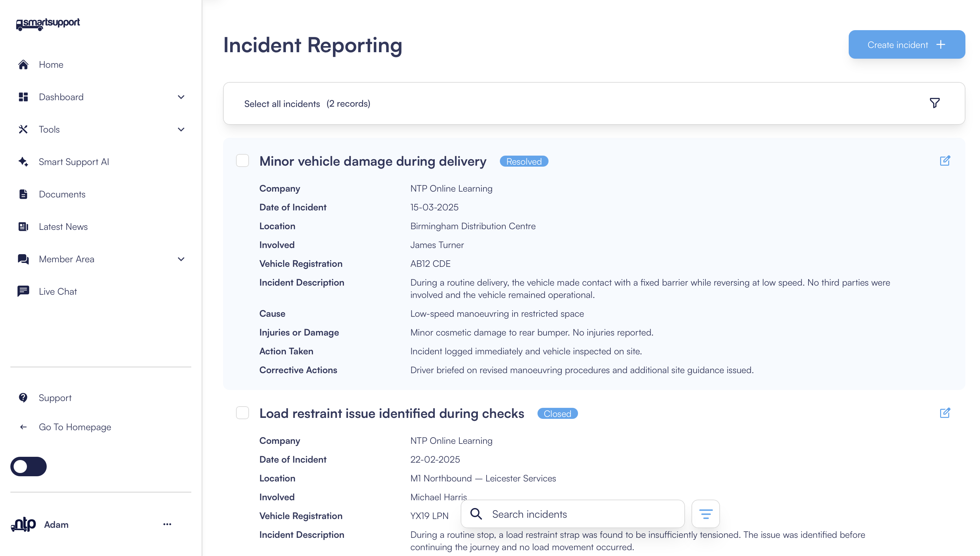Open the Documents page

click(x=62, y=195)
